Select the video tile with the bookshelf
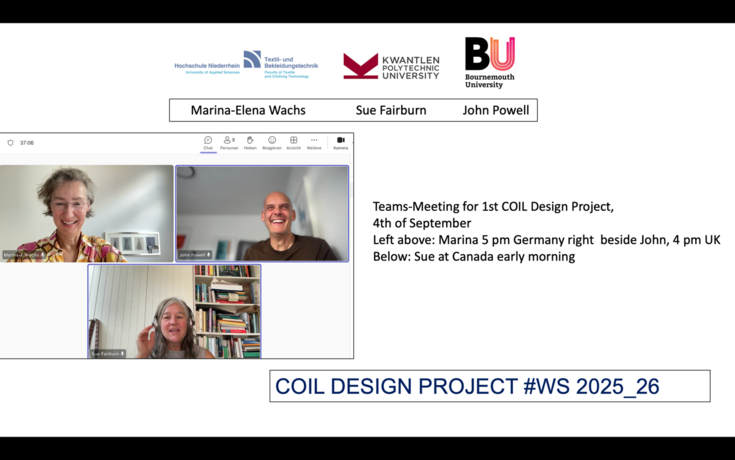Viewport: 735px width, 460px height. pyautogui.click(x=174, y=311)
